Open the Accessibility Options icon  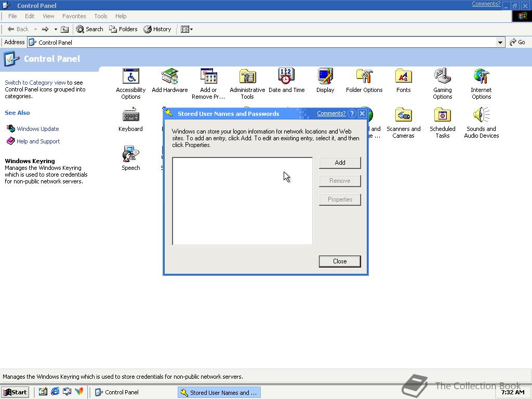131,76
